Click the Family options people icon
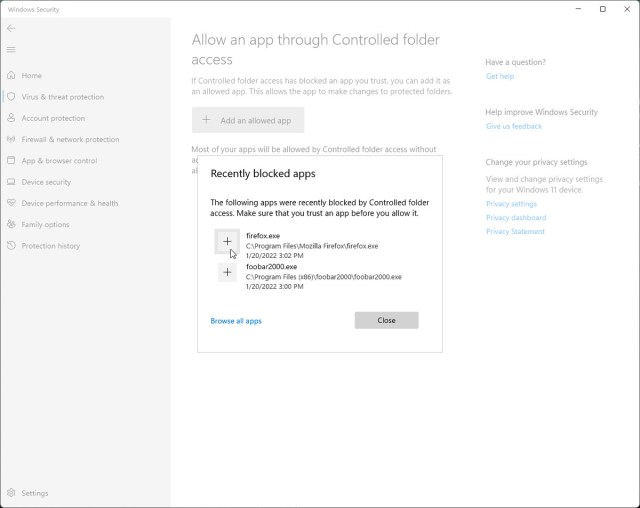This screenshot has height=508, width=640. (11, 224)
